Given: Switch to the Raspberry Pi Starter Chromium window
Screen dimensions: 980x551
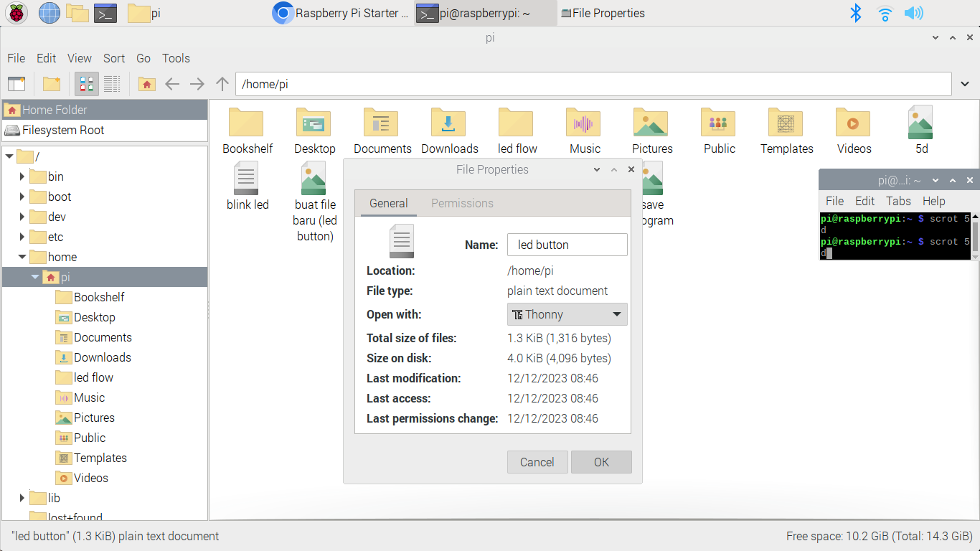Looking at the screenshot, I should [x=341, y=13].
